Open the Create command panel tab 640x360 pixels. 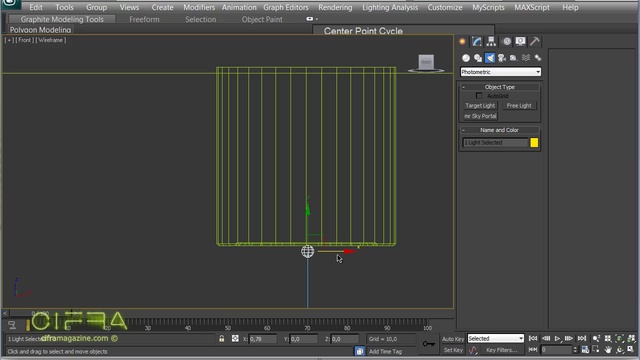(x=462, y=41)
